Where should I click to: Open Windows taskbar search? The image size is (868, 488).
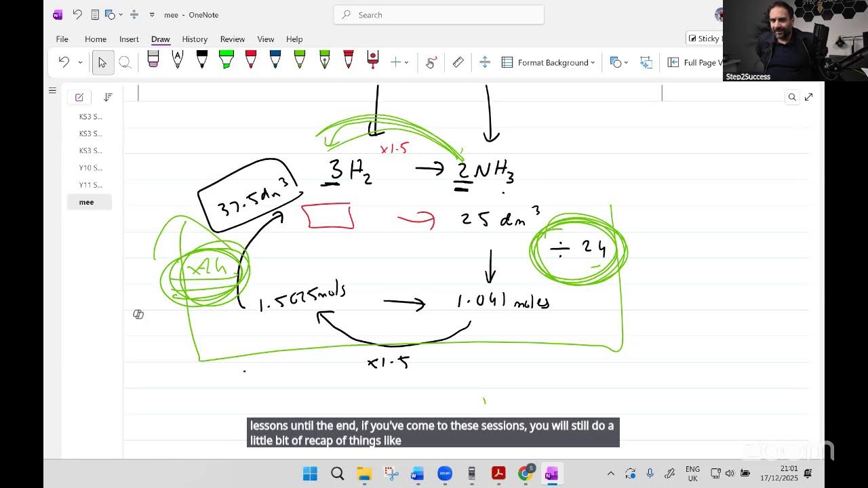tap(337, 473)
